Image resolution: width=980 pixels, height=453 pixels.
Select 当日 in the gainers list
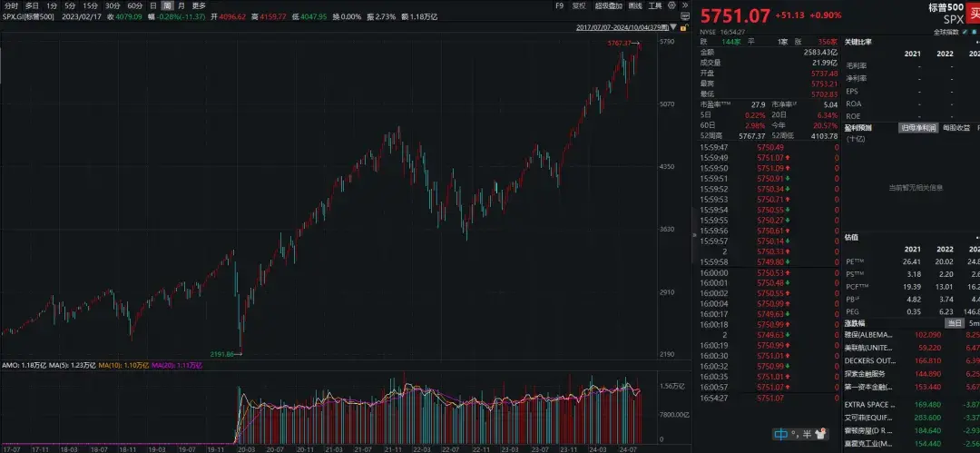954,322
